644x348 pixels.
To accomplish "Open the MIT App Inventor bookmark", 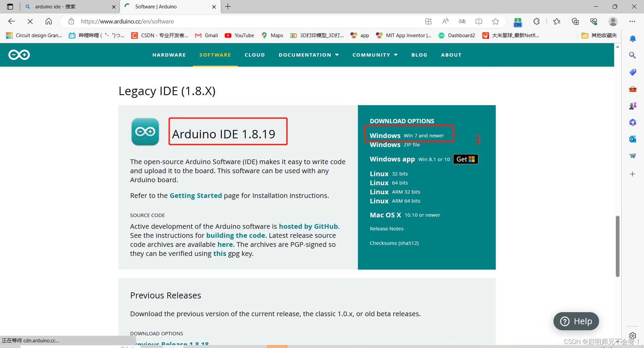I will point(404,36).
